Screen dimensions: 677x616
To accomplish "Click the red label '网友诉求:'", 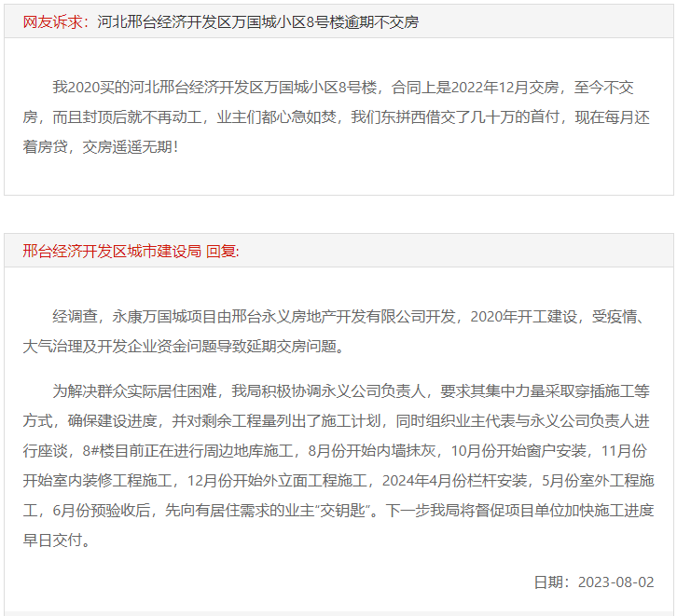I will click(55, 22).
